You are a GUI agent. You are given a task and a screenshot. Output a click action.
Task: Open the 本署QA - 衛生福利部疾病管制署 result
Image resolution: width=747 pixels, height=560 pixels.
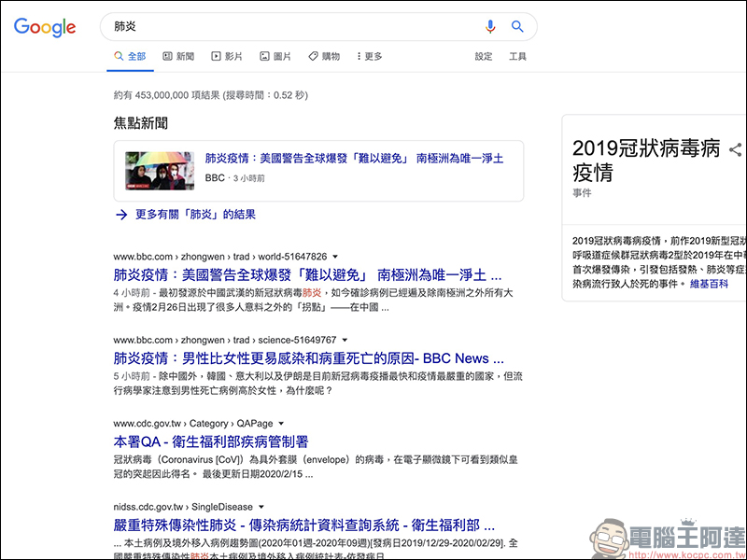tap(211, 441)
